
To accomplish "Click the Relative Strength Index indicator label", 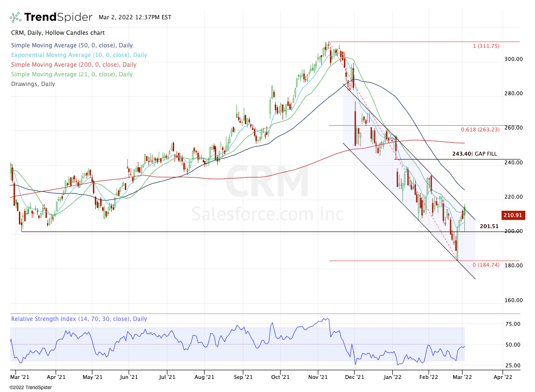I will point(79,319).
